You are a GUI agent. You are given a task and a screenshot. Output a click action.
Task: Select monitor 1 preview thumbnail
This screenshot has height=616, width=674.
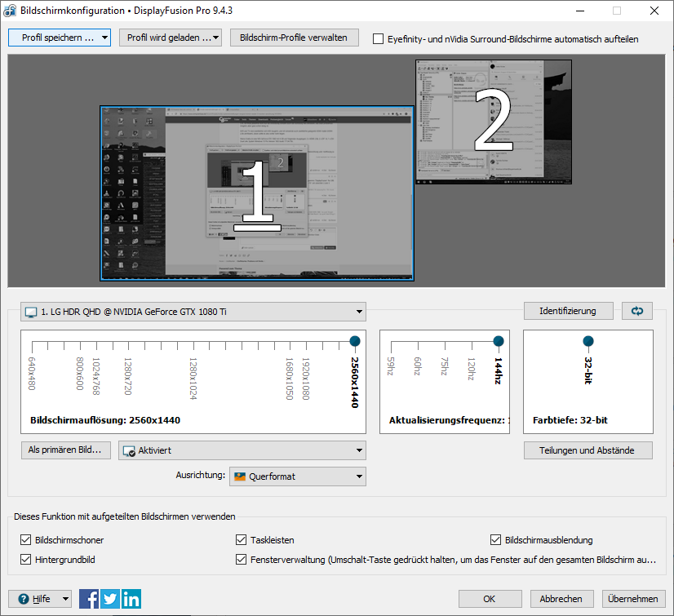(257, 193)
